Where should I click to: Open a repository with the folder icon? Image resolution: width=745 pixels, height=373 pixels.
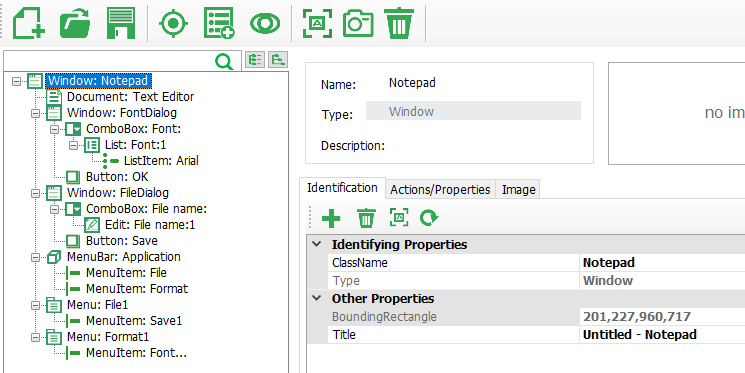tap(76, 23)
